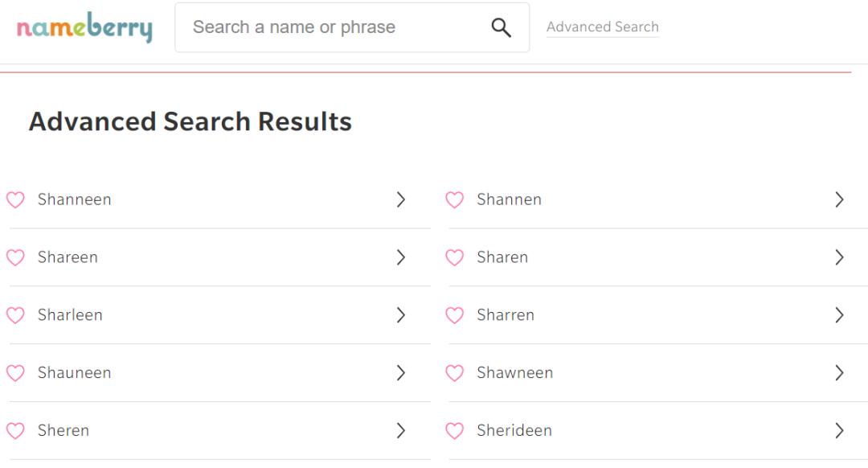Select the Sheren name entry
The image size is (868, 468).
click(63, 431)
